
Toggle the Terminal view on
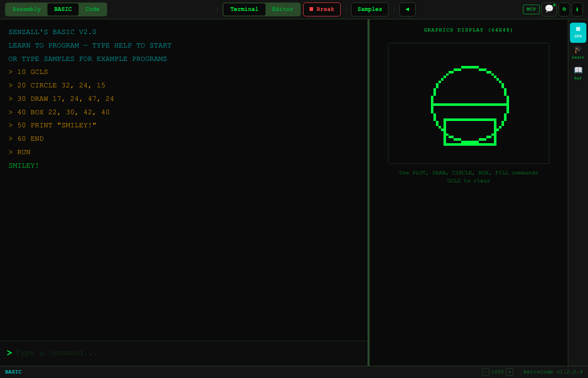pos(244,9)
